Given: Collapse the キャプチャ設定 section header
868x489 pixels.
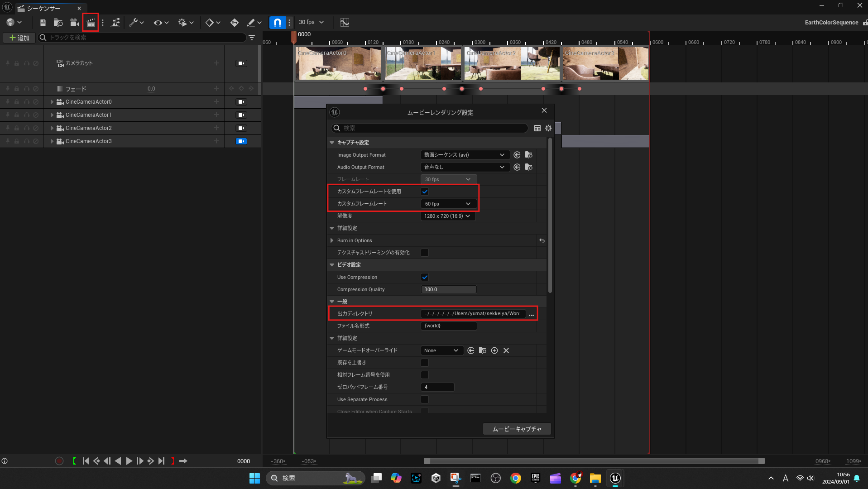Looking at the screenshot, I should (x=332, y=143).
